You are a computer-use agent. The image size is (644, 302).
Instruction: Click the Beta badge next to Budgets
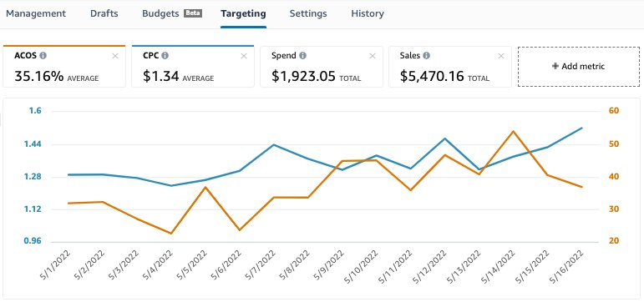click(193, 13)
